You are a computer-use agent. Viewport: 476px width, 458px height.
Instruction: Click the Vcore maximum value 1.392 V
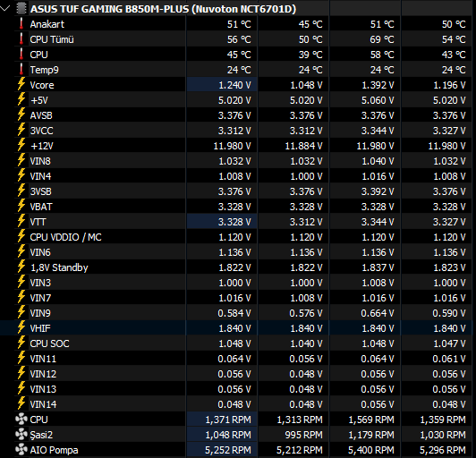[378, 85]
